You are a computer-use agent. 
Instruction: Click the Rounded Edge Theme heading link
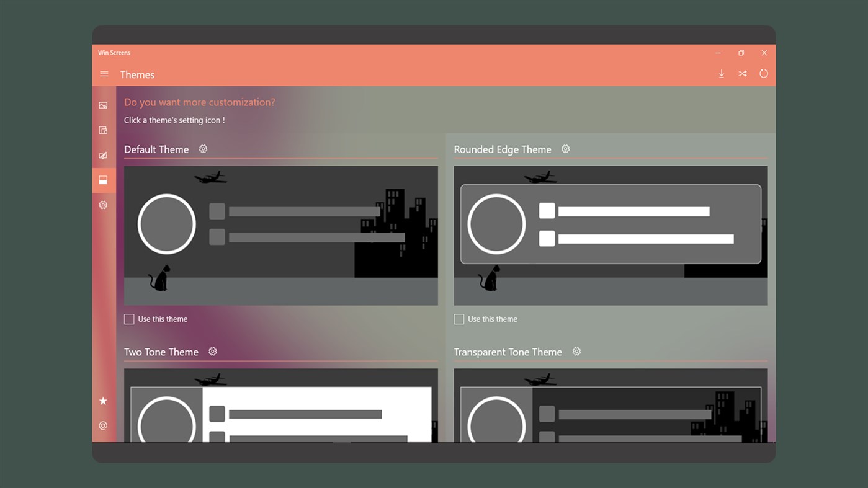tap(503, 149)
